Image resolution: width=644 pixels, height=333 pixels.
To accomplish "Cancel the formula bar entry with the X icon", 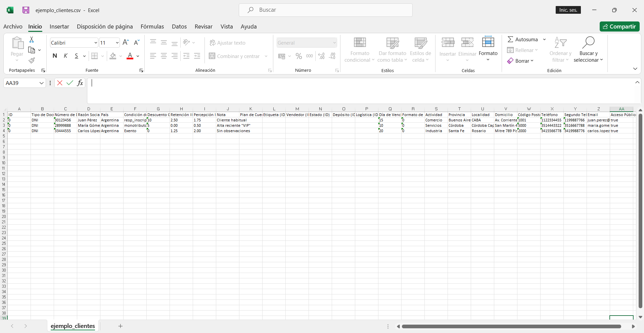I will click(60, 83).
